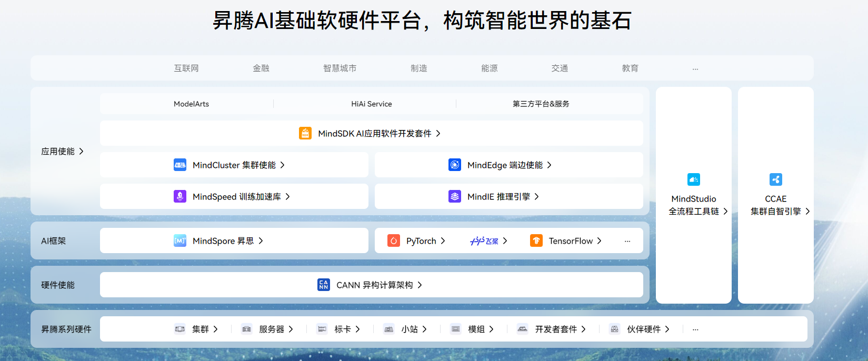
Task: Select the 智慧城市 industry tab
Action: (340, 68)
